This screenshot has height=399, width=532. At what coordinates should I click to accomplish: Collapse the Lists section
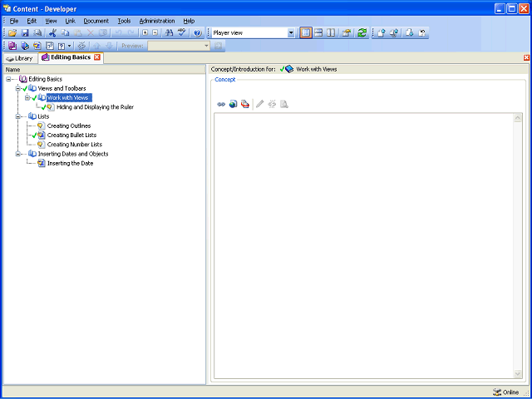(18, 116)
